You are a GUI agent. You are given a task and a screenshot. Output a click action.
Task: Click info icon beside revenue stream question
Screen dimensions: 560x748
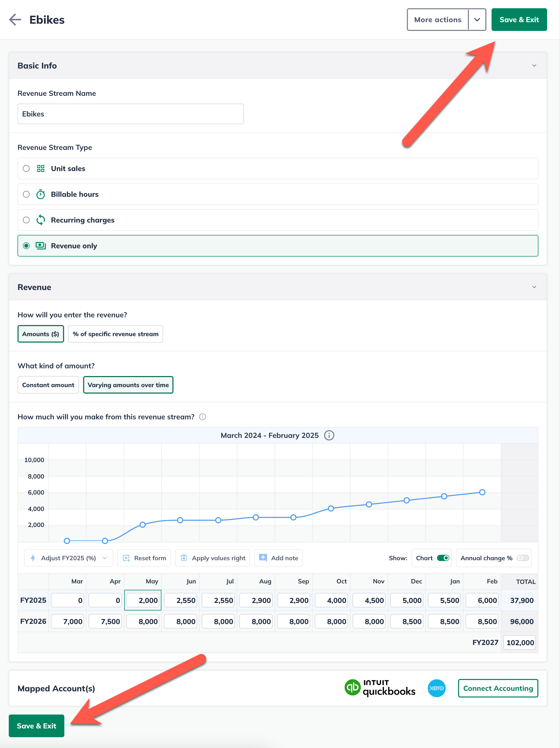[x=203, y=417]
